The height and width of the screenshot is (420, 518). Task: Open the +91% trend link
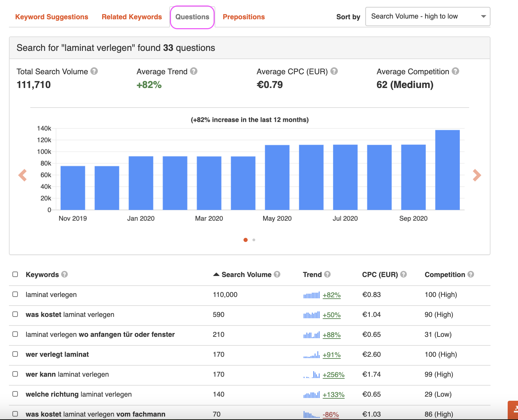tap(332, 355)
